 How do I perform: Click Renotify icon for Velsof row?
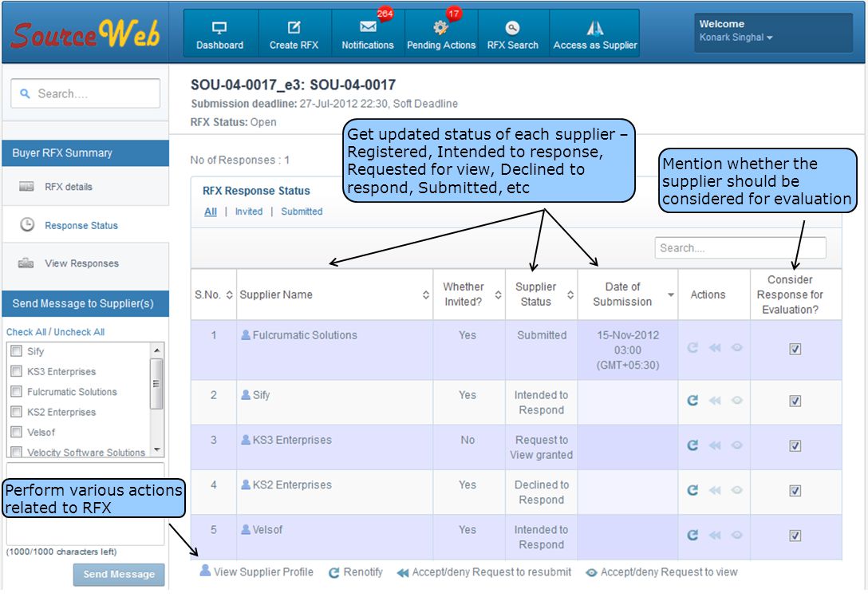[692, 535]
